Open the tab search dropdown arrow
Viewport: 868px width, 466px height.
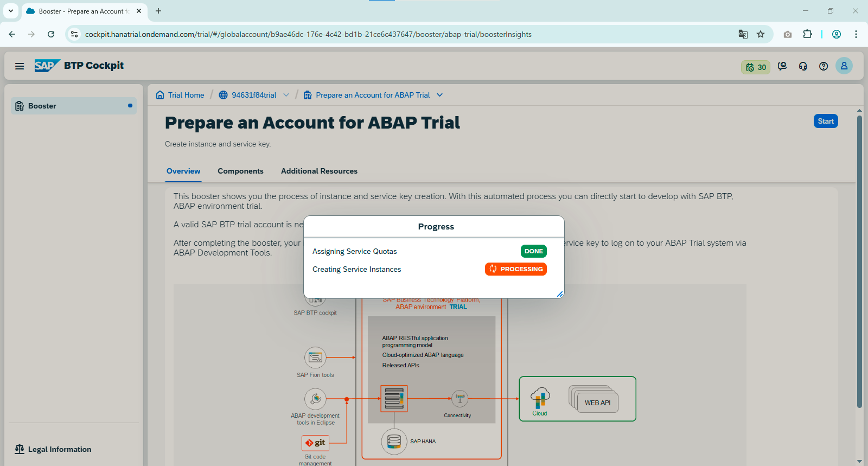click(x=10, y=11)
